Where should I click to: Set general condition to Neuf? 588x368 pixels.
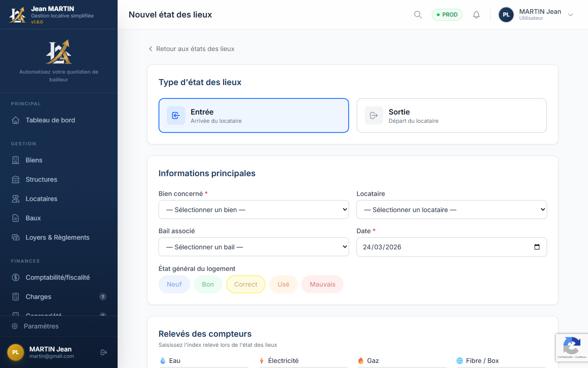click(x=174, y=284)
